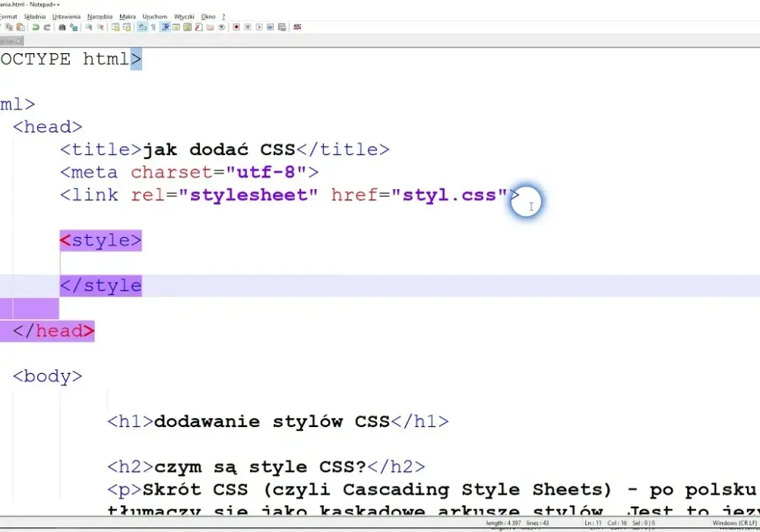Open the ? help menu
Screen dimensions: 760x532
coord(223,17)
